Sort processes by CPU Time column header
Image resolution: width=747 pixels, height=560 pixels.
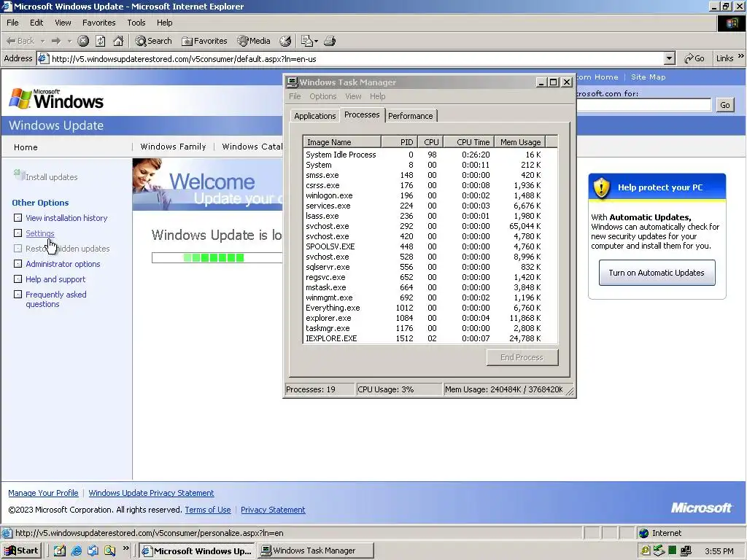pyautogui.click(x=469, y=142)
